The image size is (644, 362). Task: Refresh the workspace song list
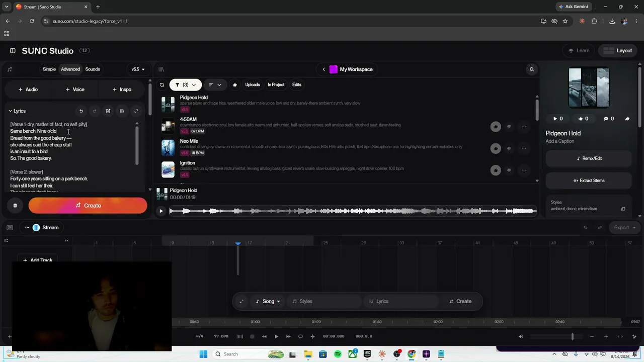click(162, 85)
